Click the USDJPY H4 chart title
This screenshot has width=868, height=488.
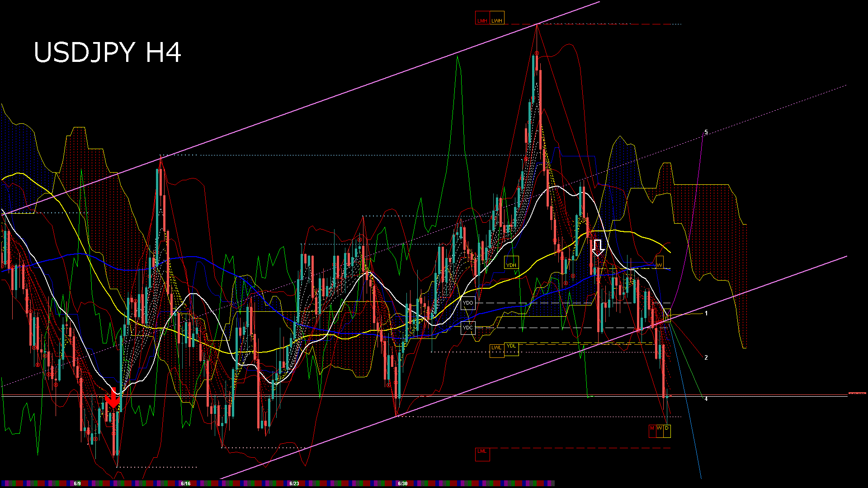pos(108,53)
